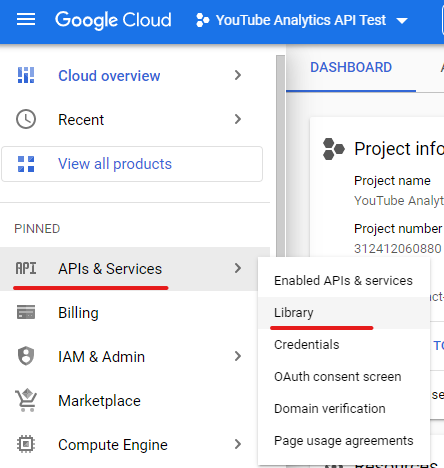444x468 pixels.
Task: Click the Cloud overview dashboard icon
Action: [x=26, y=75]
